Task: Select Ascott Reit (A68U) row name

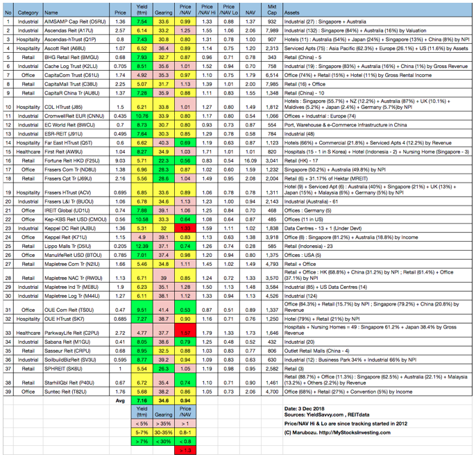Action: 76,49
